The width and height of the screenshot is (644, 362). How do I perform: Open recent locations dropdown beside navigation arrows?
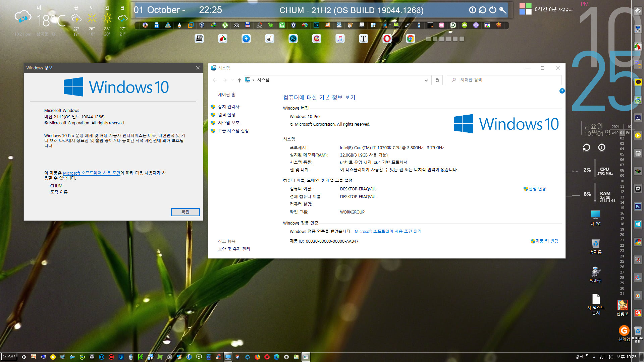point(232,80)
